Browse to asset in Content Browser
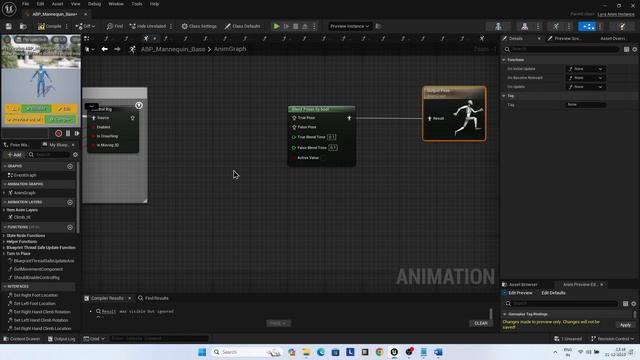 (x=23, y=26)
